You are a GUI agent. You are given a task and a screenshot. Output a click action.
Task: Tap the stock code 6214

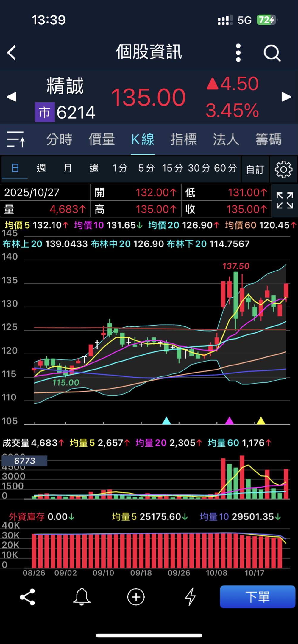(x=76, y=112)
